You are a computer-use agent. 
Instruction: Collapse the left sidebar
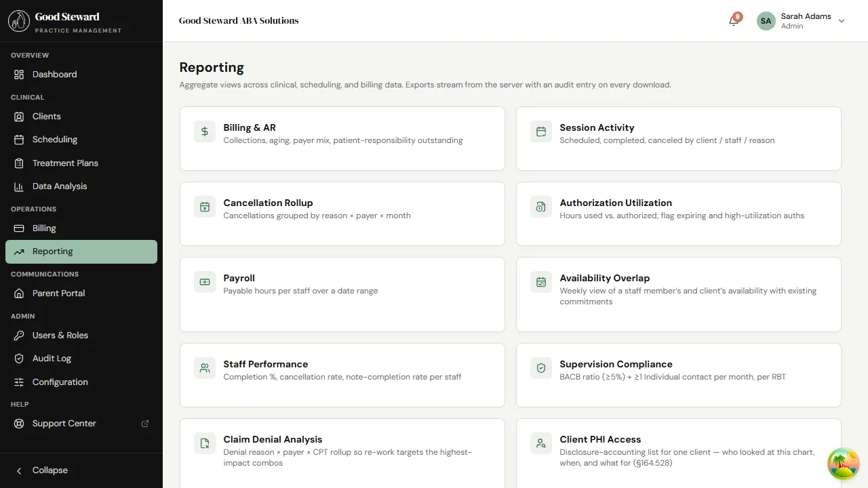(x=42, y=470)
